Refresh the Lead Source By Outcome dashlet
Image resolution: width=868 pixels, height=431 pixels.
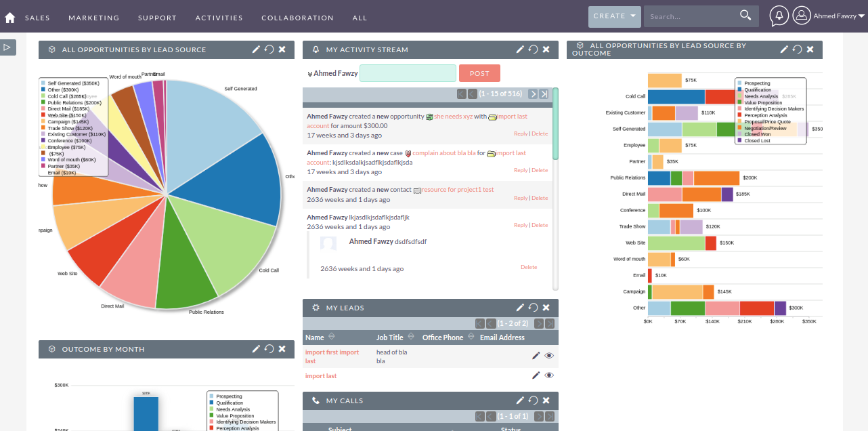coord(797,49)
